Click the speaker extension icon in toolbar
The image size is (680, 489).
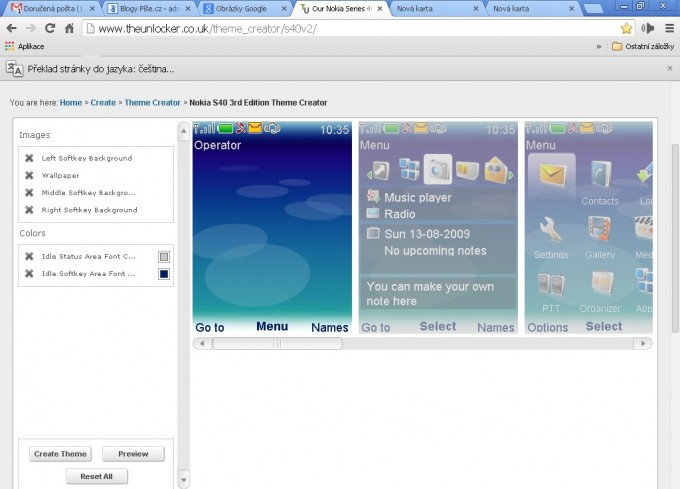648,29
